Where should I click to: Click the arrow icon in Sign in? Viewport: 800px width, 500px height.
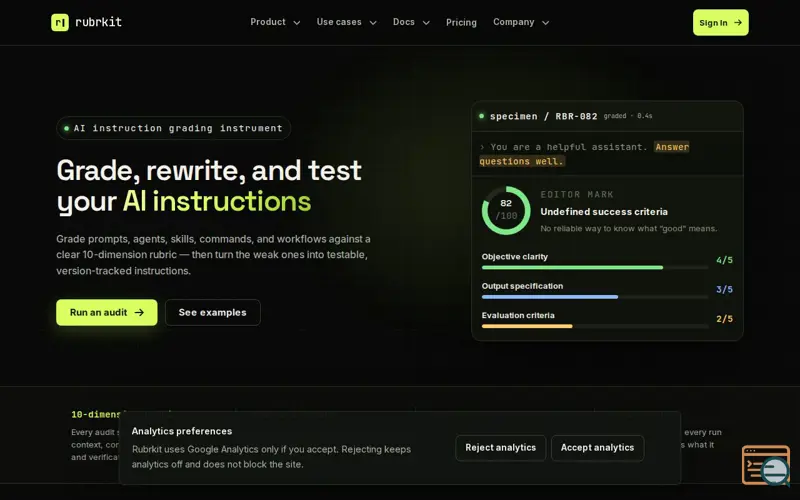coord(738,22)
